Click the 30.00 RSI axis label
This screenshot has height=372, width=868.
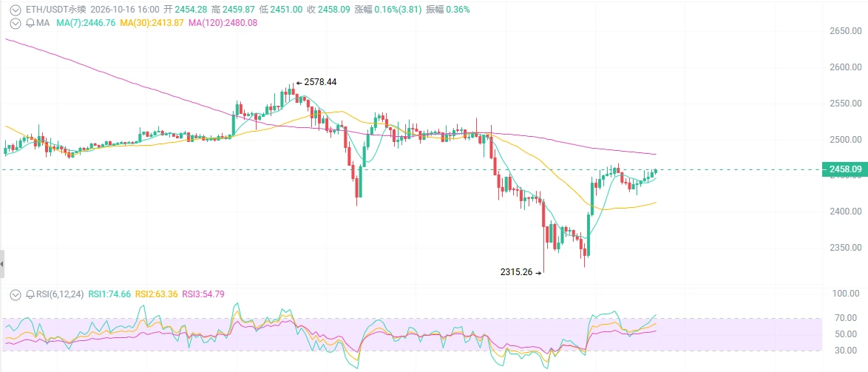tap(847, 351)
